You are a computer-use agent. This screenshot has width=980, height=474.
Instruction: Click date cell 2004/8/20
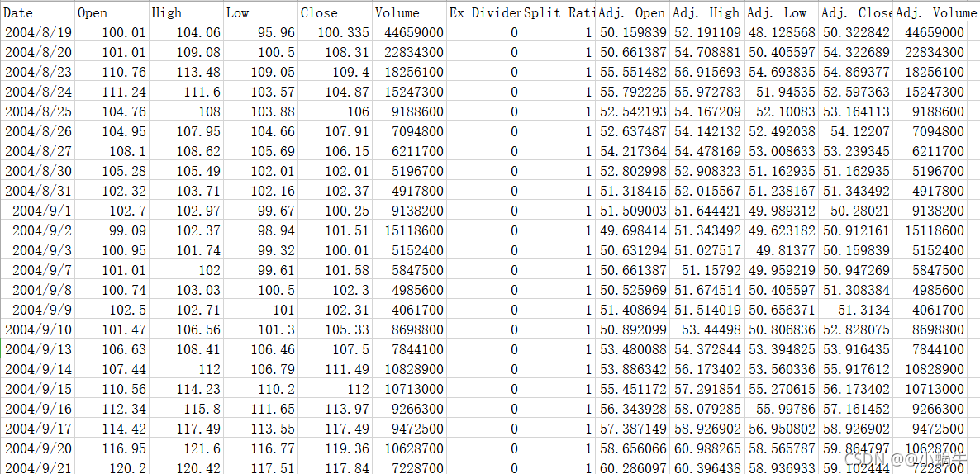(x=38, y=53)
